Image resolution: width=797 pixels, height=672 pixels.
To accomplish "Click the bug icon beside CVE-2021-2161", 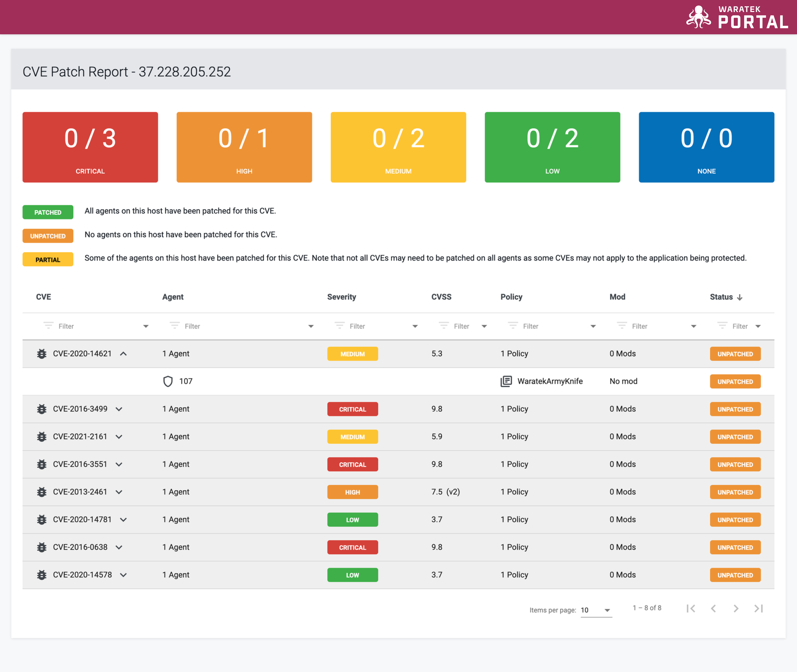I will click(42, 437).
